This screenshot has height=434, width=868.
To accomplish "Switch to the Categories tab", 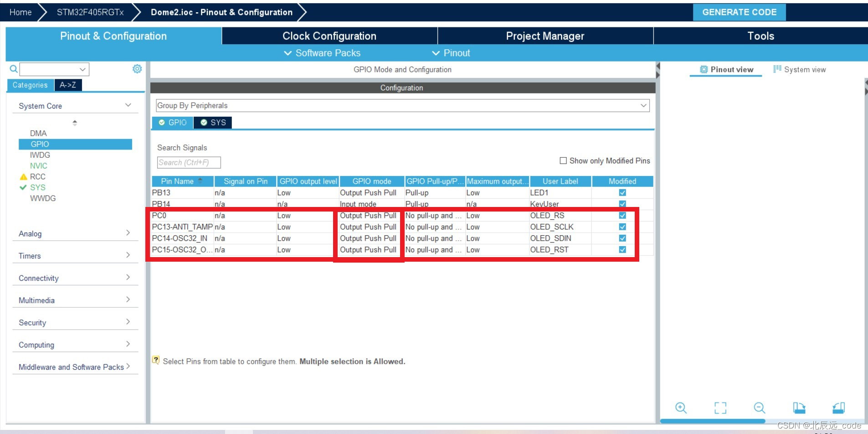I will pyautogui.click(x=30, y=85).
